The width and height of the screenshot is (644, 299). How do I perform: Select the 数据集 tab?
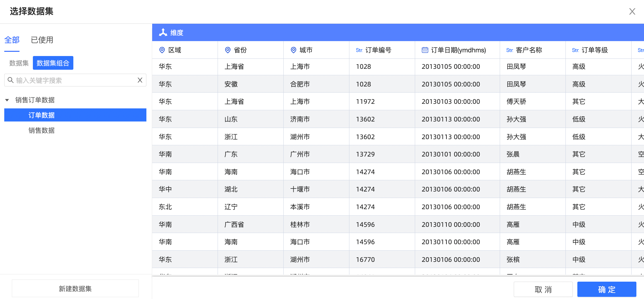[x=19, y=63]
